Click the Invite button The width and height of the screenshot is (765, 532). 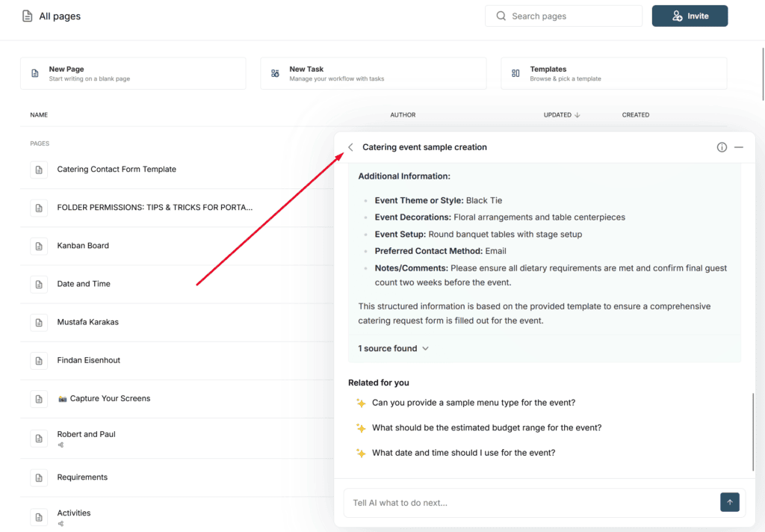coord(690,16)
